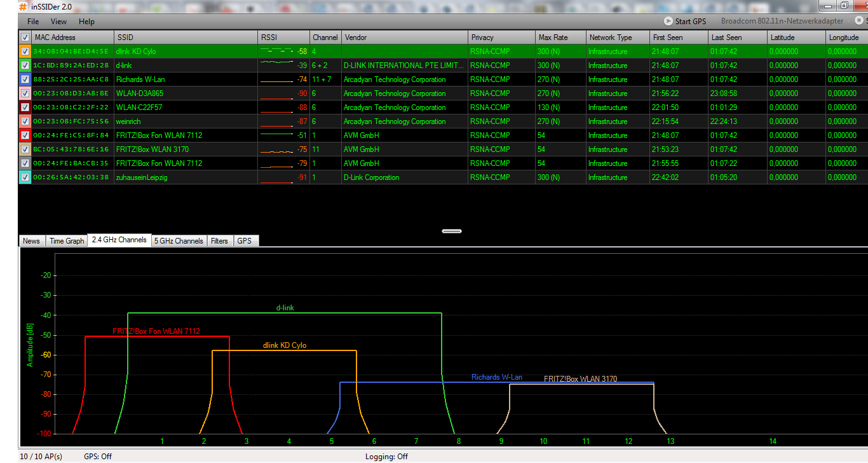Click the Latitude column header

796,38
